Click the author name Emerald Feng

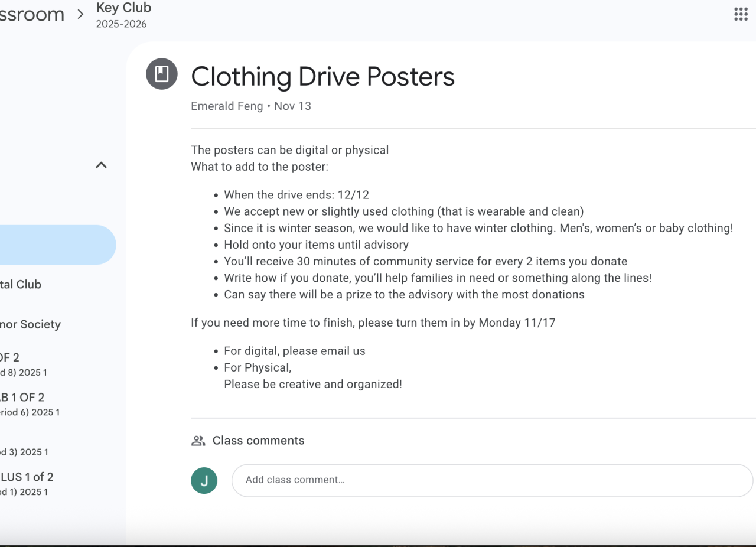tap(227, 106)
